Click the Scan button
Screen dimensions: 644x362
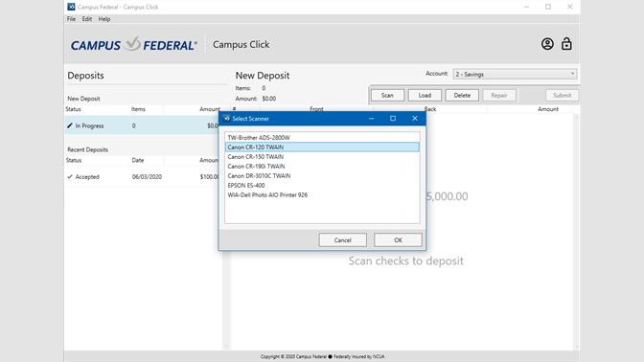(387, 95)
